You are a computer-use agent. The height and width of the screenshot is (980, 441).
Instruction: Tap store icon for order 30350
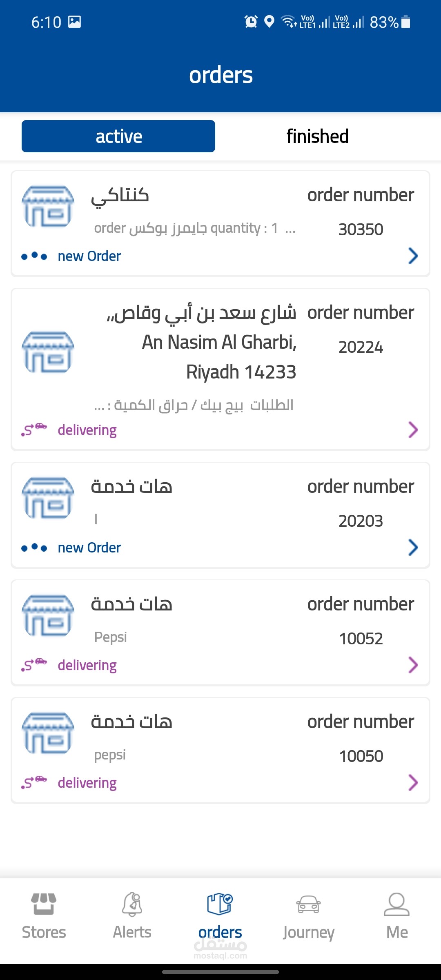48,207
